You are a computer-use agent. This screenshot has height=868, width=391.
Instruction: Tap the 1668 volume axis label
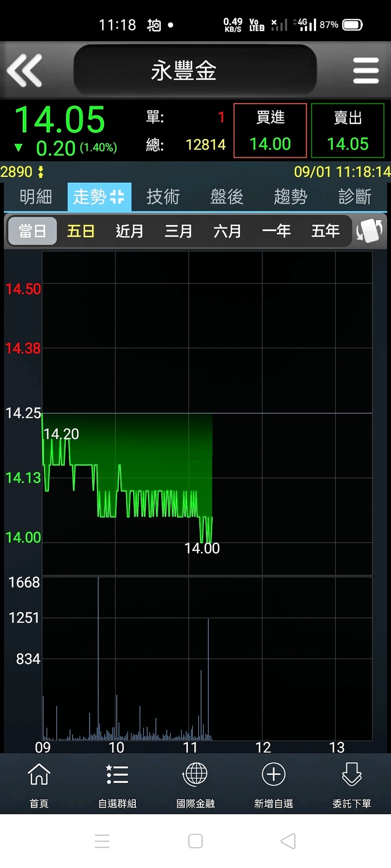(24, 583)
